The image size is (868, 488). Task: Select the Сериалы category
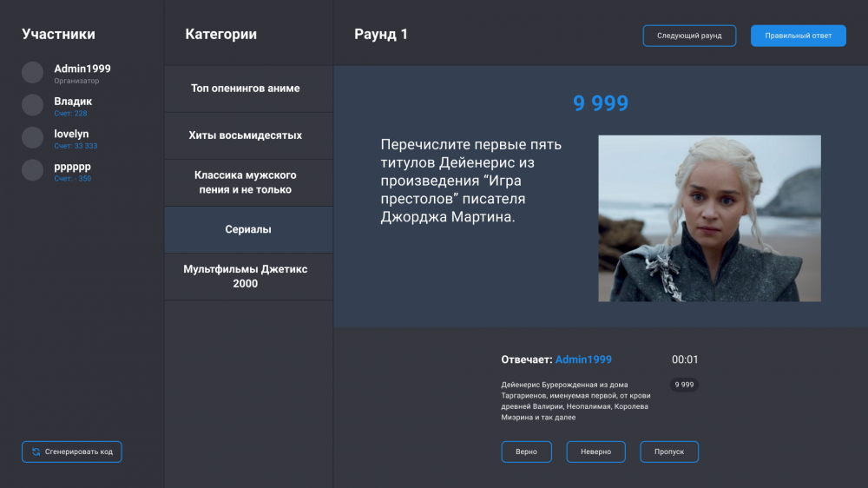[248, 229]
